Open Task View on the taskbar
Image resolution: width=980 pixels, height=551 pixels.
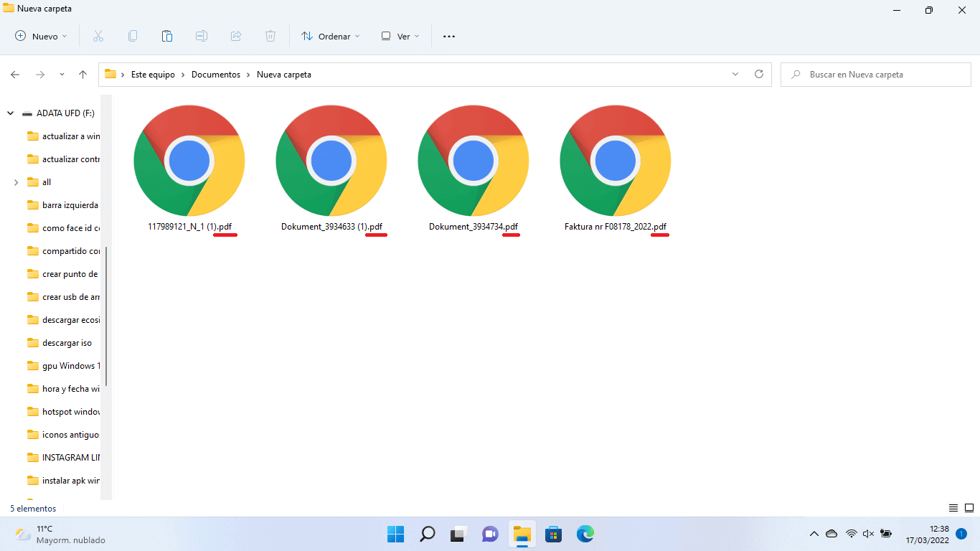pyautogui.click(x=458, y=534)
